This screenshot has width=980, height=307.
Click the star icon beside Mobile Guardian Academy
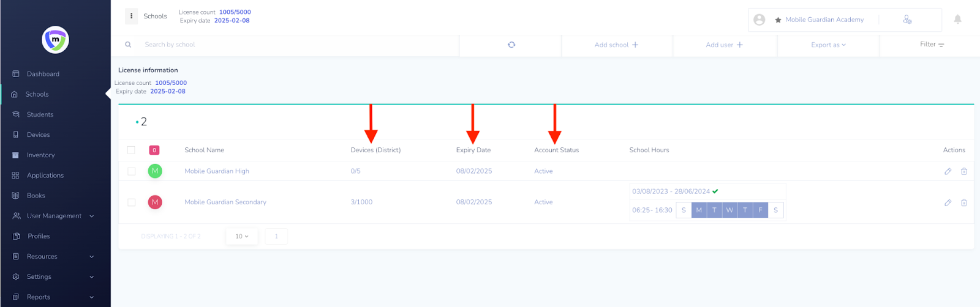[778, 20]
